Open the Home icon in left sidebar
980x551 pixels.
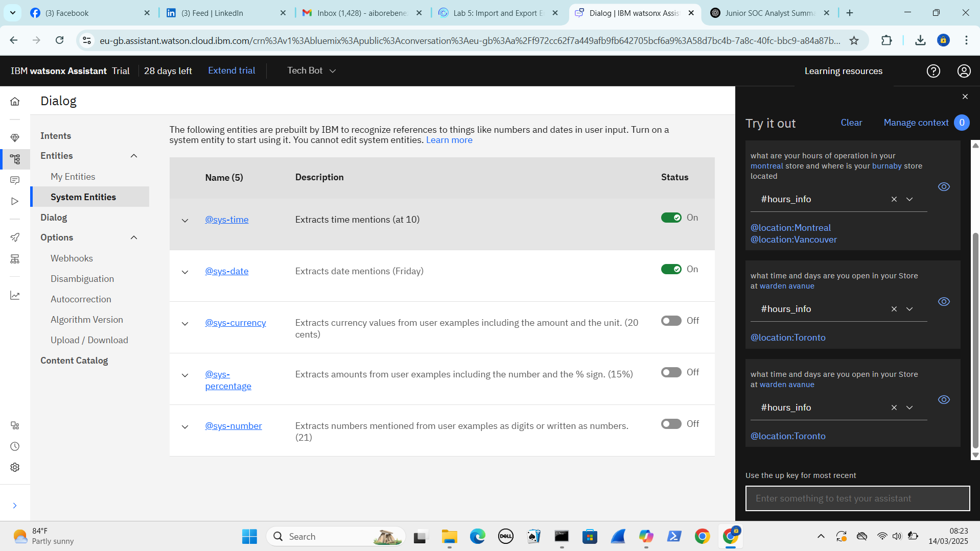pyautogui.click(x=15, y=101)
